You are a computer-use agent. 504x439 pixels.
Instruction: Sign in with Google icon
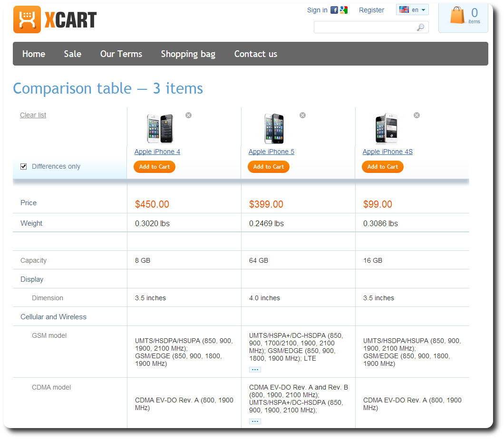[x=344, y=10]
